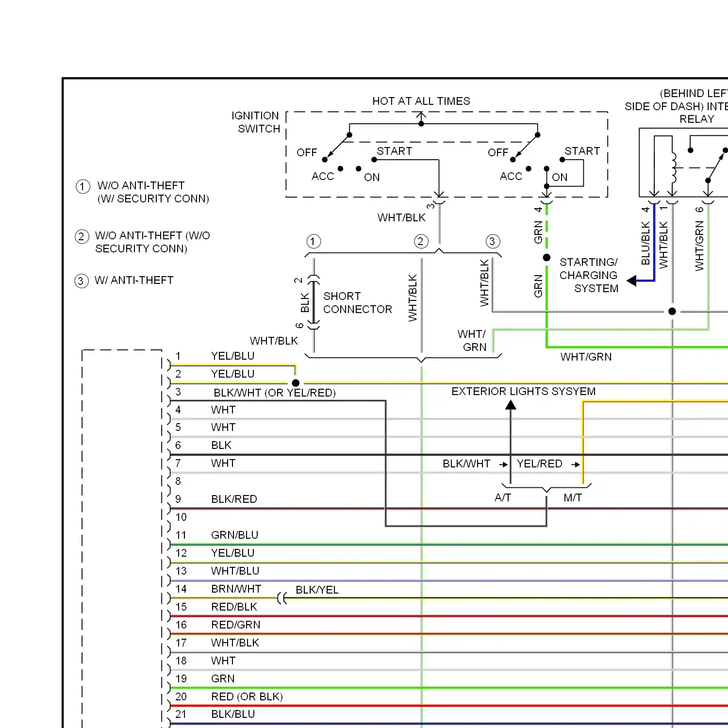Click pin 13 "WHT/BLU" wire label
The height and width of the screenshot is (728, 728).
pyautogui.click(x=235, y=571)
